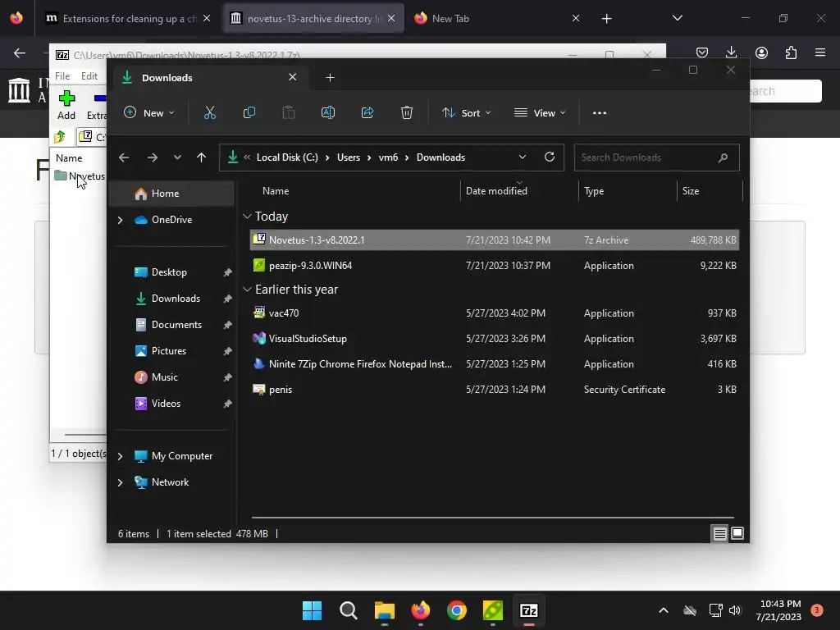Go forward with the Explorer forward arrow
Viewport: 840px width, 630px height.
click(x=152, y=157)
